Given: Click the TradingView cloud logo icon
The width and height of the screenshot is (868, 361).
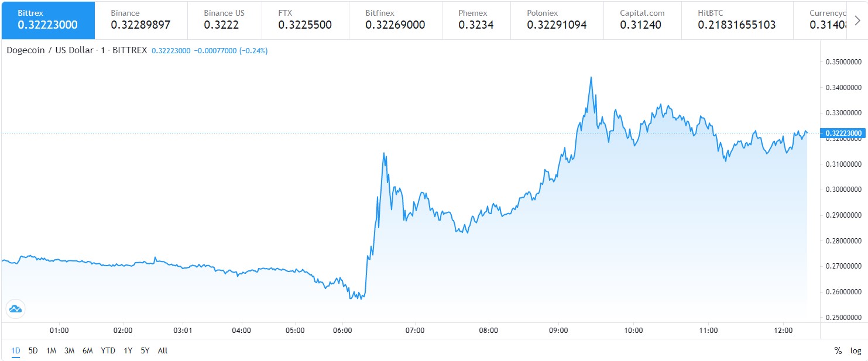Looking at the screenshot, I should pyautogui.click(x=15, y=309).
